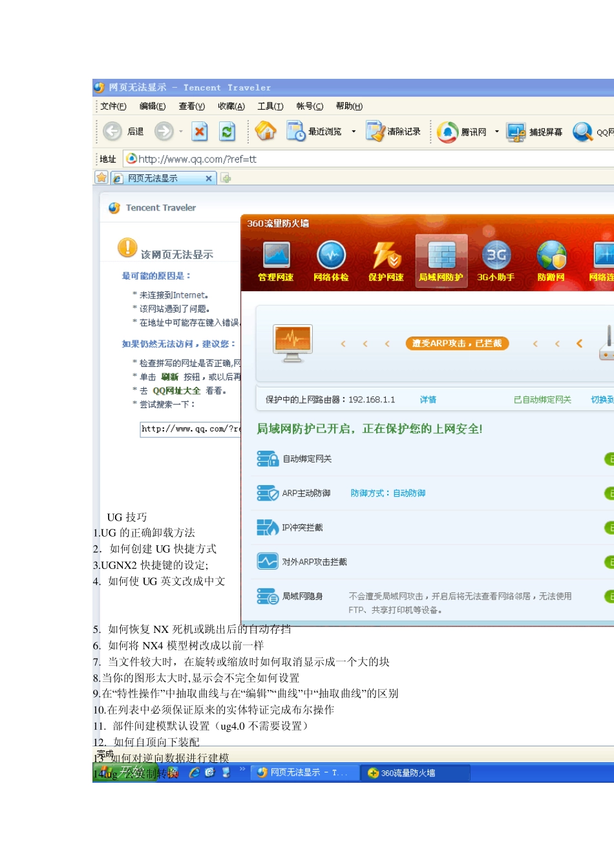The image size is (614, 868).
Task: Click the IP冲突拦截 row icon
Action: pyautogui.click(x=268, y=528)
